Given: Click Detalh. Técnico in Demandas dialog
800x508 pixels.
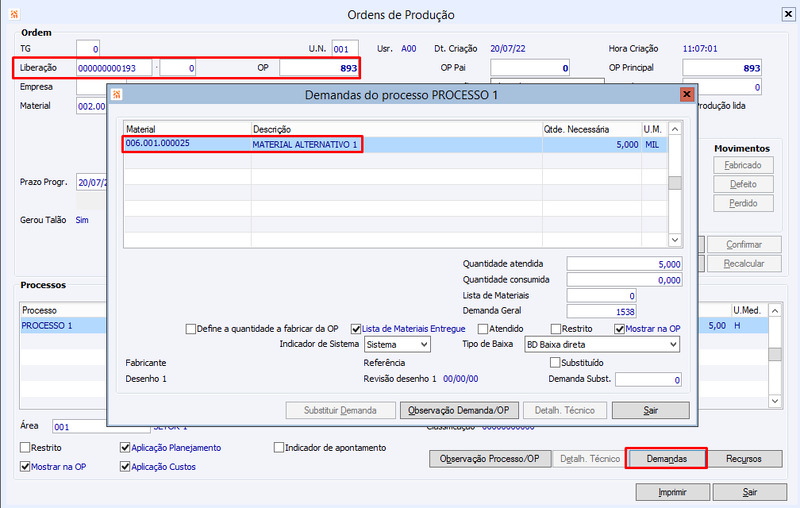Looking at the screenshot, I should click(x=565, y=411).
